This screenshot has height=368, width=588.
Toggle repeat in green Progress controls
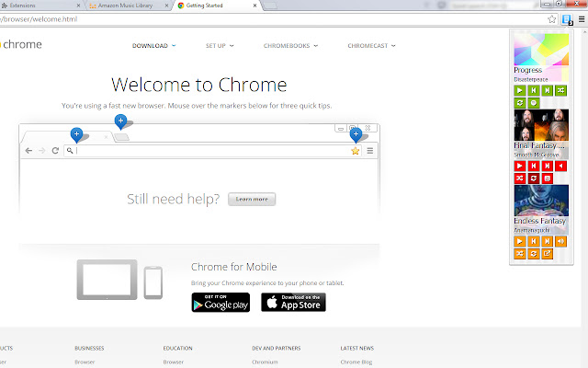(x=520, y=103)
